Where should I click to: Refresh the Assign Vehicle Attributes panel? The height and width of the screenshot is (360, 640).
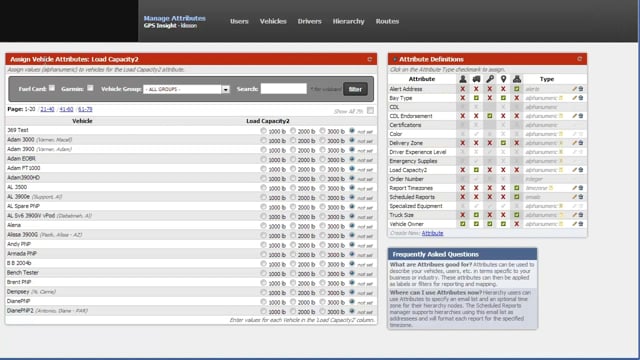pyautogui.click(x=370, y=59)
